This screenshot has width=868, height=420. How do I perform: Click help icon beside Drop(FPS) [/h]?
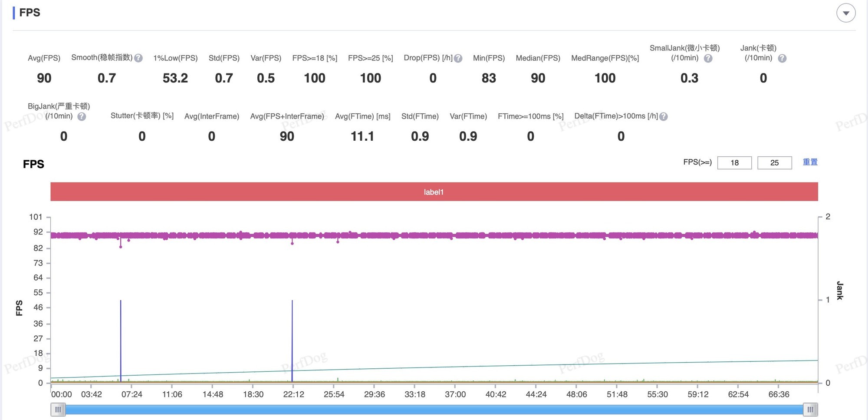(458, 58)
